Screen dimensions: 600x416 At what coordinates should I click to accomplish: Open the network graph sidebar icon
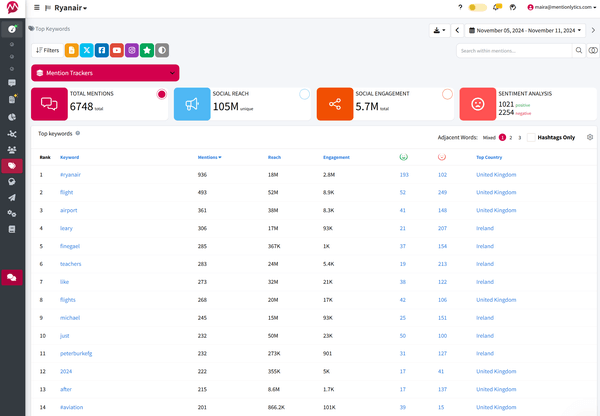(x=12, y=134)
